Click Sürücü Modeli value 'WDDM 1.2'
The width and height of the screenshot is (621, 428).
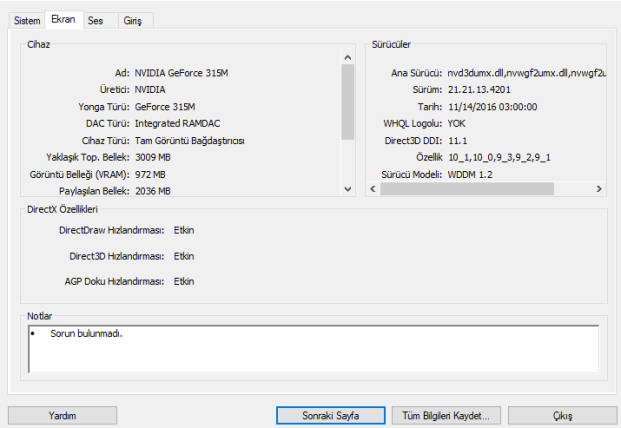point(470,175)
